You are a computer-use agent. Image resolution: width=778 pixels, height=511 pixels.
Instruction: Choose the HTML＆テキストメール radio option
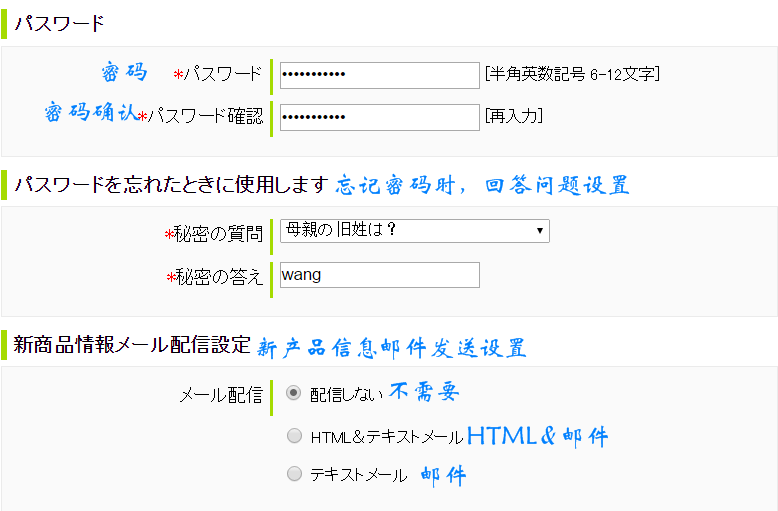(x=294, y=436)
